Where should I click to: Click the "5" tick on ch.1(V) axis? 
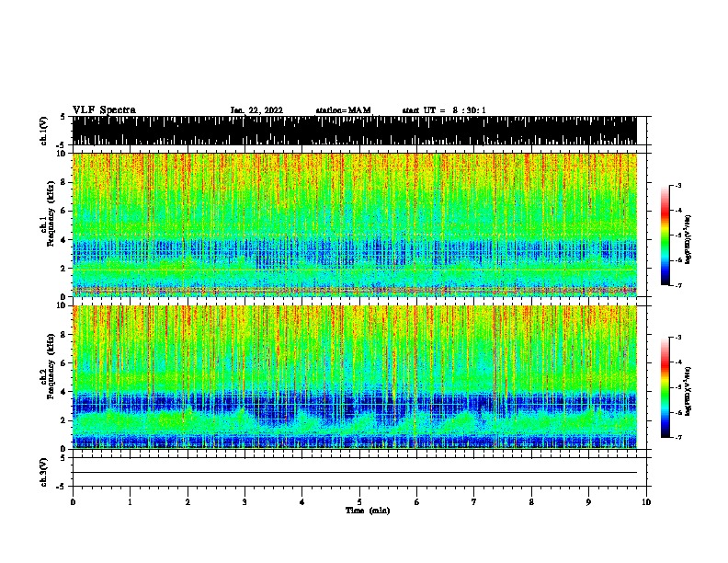(x=63, y=117)
